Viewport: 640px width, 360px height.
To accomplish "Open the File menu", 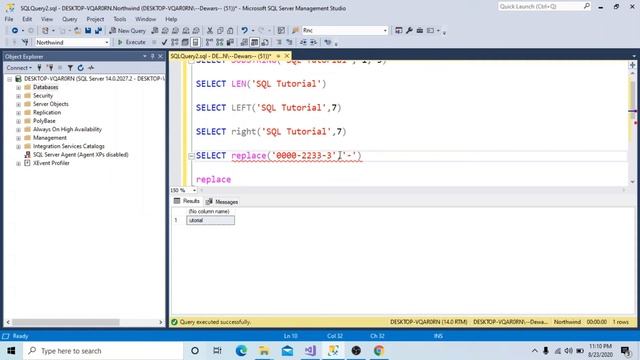I will pyautogui.click(x=9, y=19).
